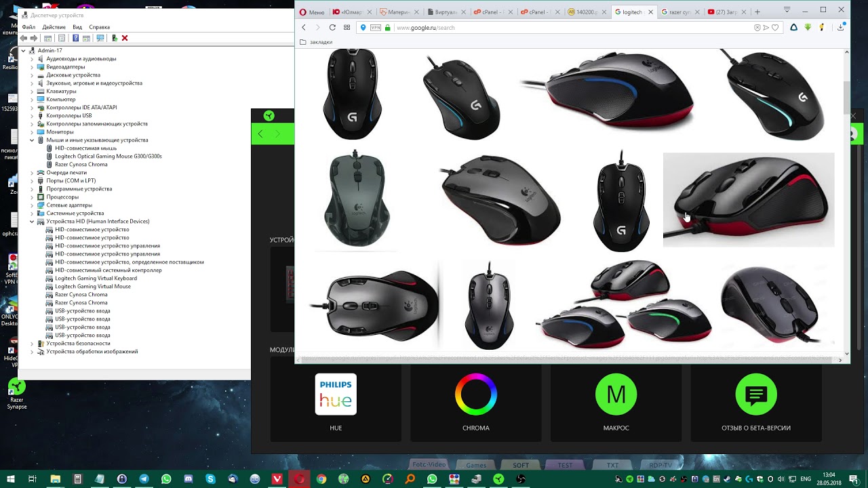This screenshot has height=488, width=868.
Task: Open transparent grey mouse top-view thumbnail
Action: click(x=356, y=200)
